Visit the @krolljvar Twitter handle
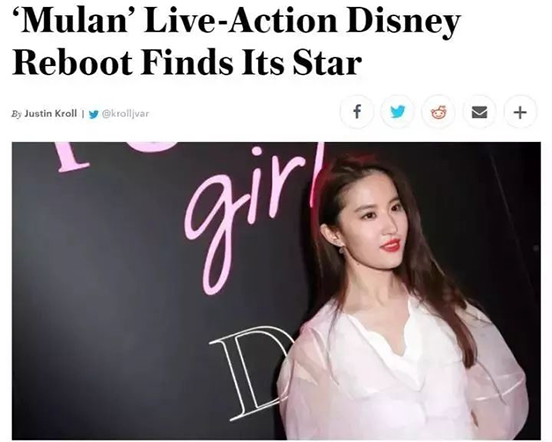Screen dimensions: 552x442 [125, 114]
